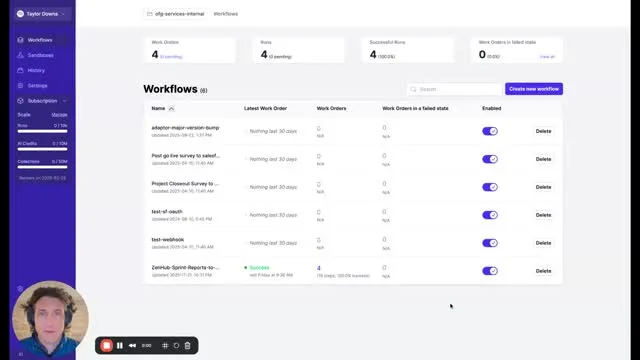
Task: Open the Sandboxes flask icon
Action: (x=20, y=55)
